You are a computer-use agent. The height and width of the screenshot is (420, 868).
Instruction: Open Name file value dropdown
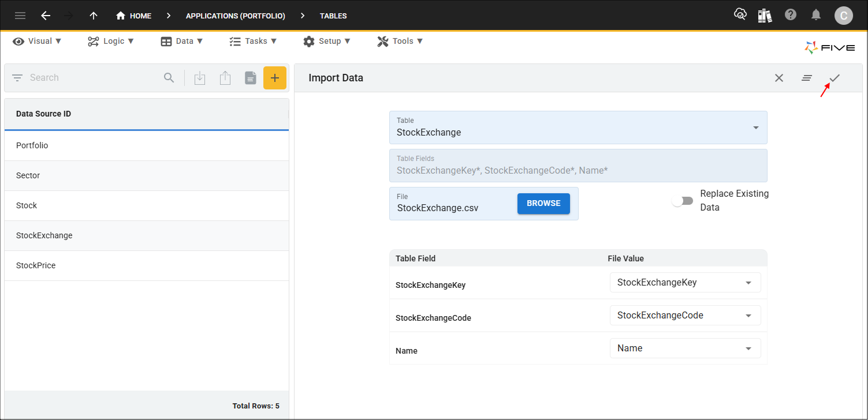coord(685,348)
